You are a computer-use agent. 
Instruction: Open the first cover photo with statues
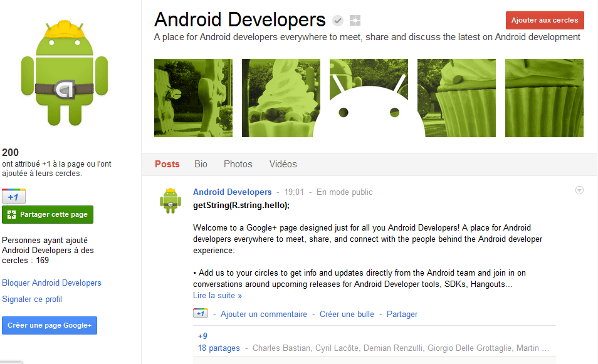pyautogui.click(x=193, y=98)
